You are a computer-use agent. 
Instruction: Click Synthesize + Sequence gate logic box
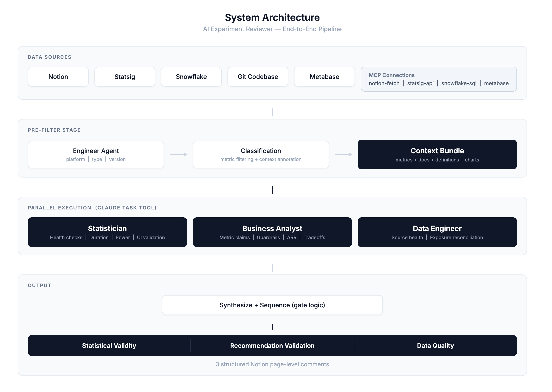coord(272,305)
